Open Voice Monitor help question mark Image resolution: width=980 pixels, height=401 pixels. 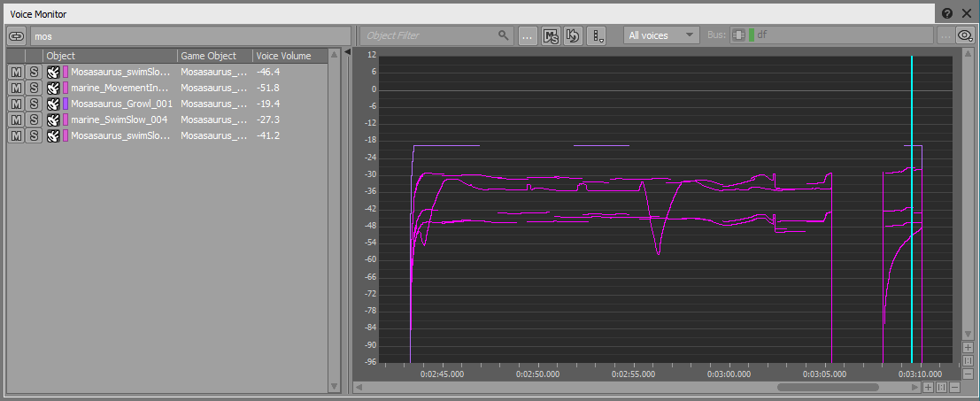[x=947, y=13]
